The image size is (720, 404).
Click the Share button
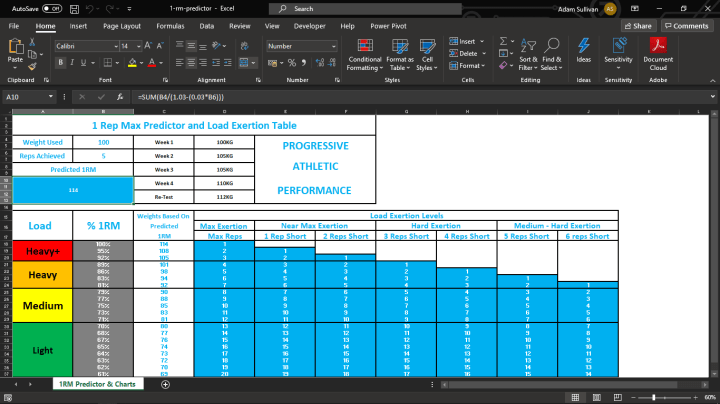(x=638, y=26)
